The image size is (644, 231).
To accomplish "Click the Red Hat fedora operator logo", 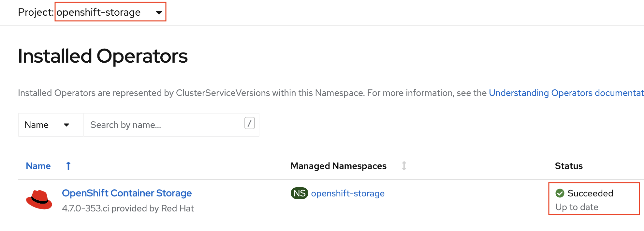I will click(x=39, y=199).
